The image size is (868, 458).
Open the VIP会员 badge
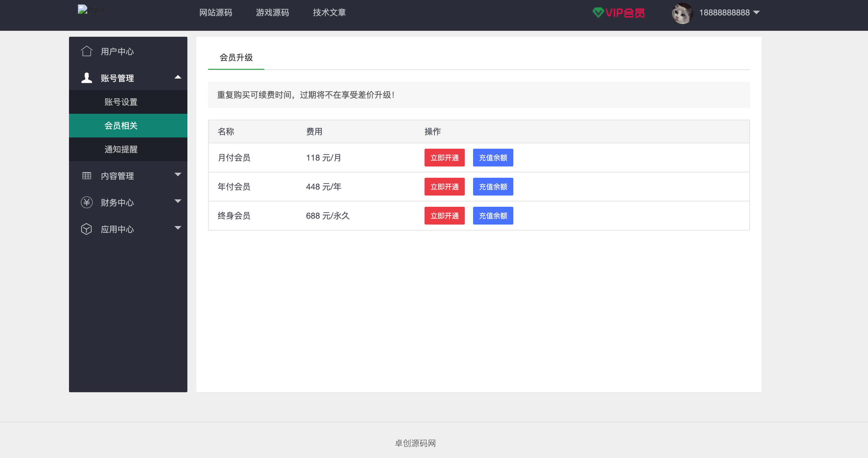coord(619,13)
